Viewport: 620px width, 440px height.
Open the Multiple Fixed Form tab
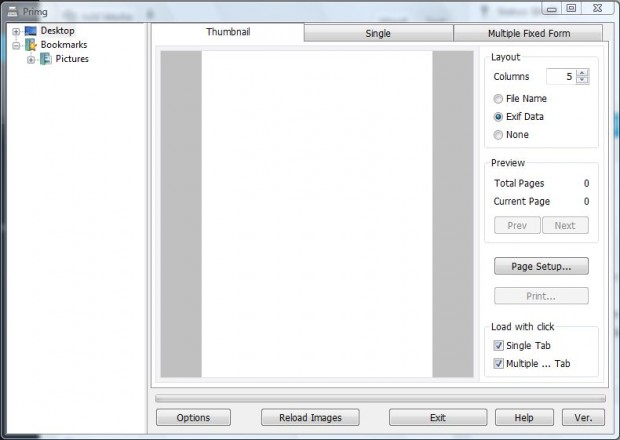[528, 33]
